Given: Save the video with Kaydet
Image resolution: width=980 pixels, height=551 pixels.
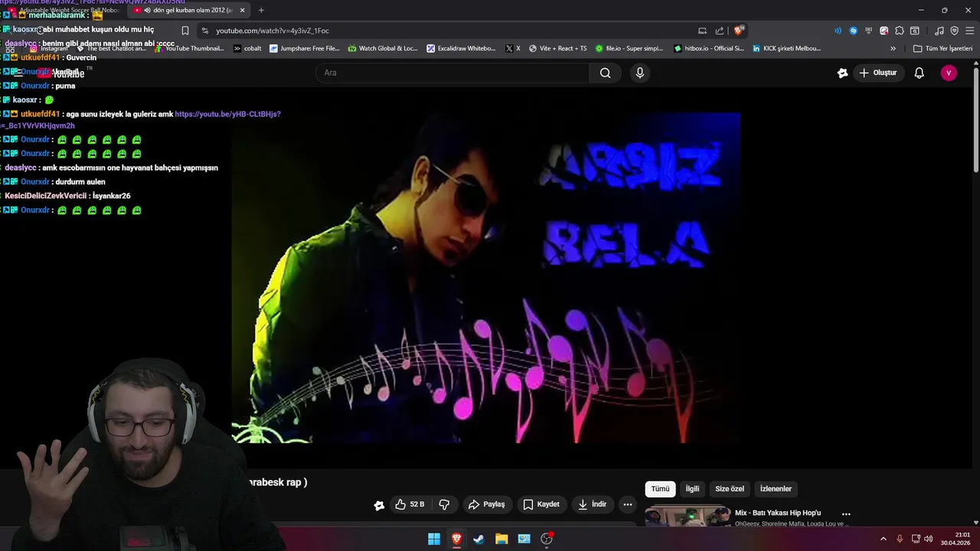Looking at the screenshot, I should pos(541,504).
